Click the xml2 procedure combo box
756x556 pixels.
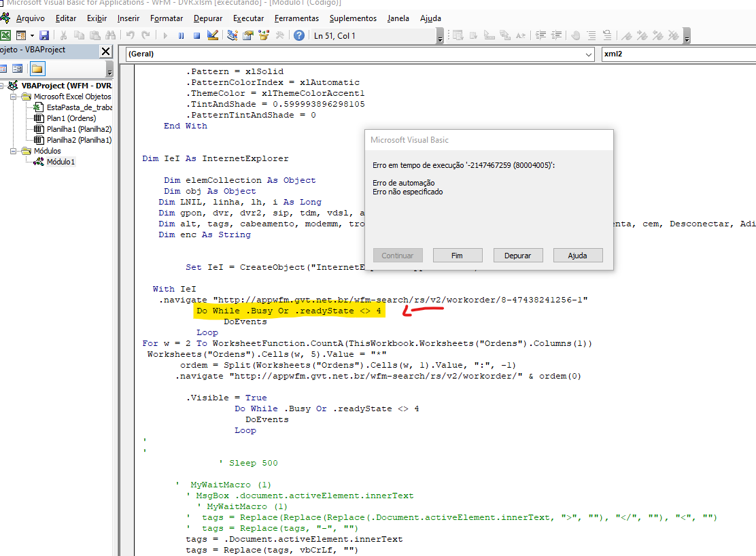679,54
